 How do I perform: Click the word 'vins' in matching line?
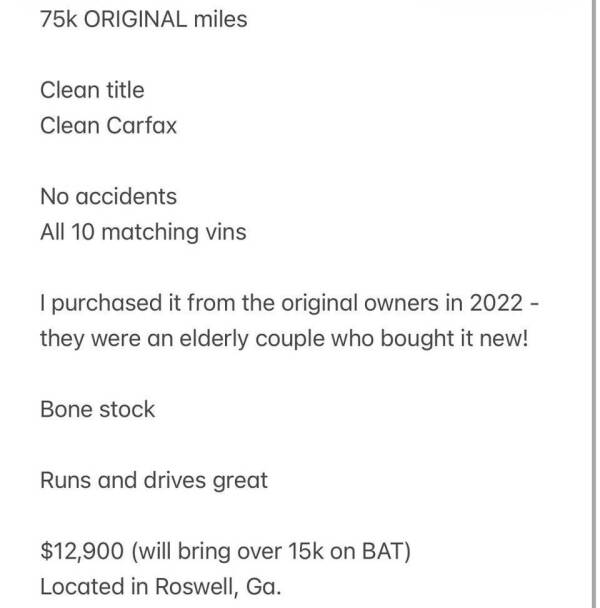(226, 232)
